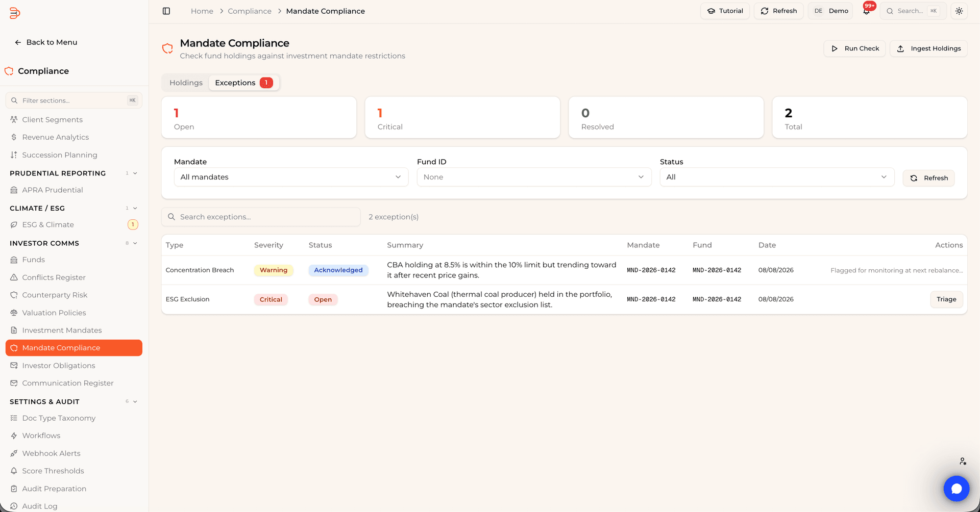Click the Succession Planning sort icon
Viewport: 980px width, 512px height.
(14, 155)
